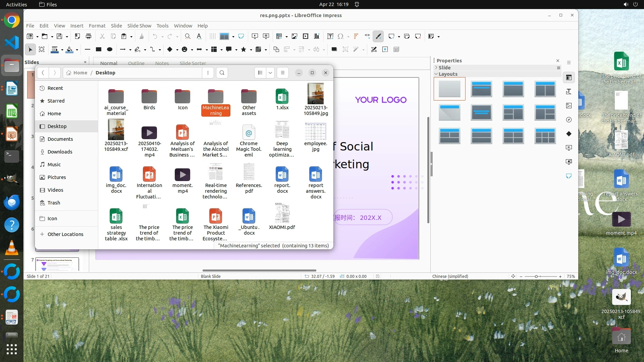Toggle the Display Grid button
The height and width of the screenshot is (362, 644).
(212, 36)
